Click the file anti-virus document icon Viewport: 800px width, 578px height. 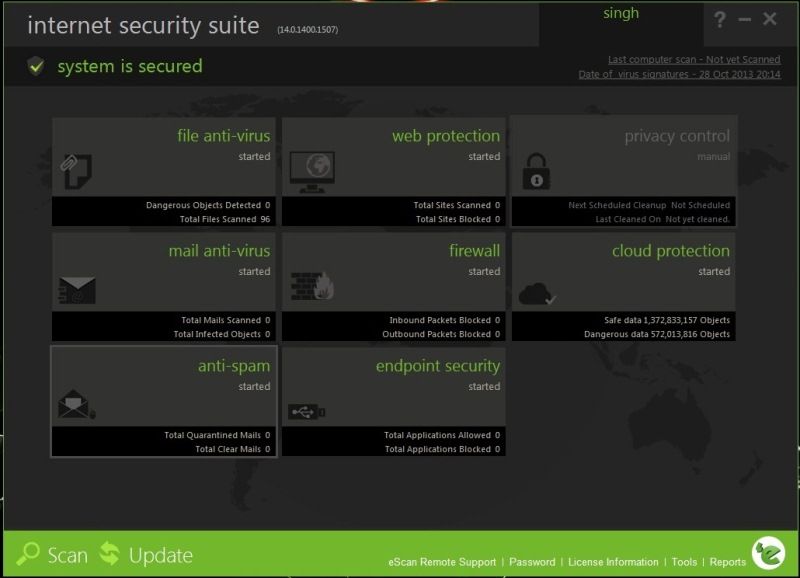click(x=77, y=171)
